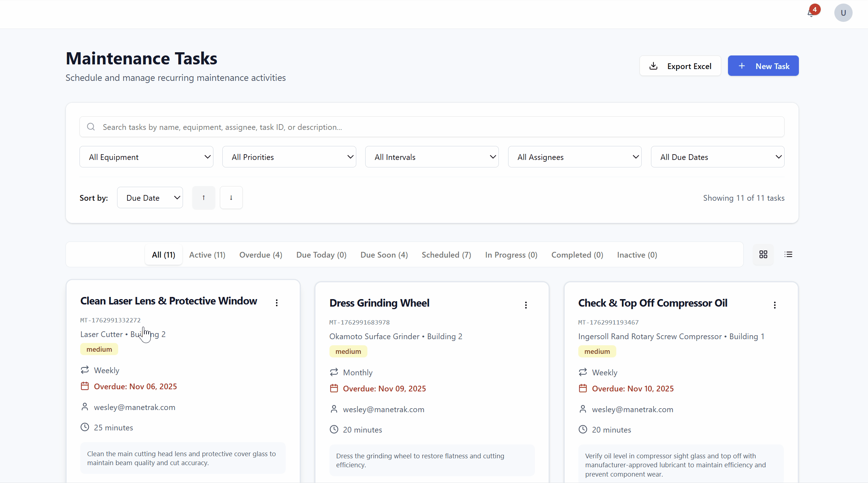The width and height of the screenshot is (868, 483).
Task: Open the options menu on Check & Top Off Compressor Oil card
Action: coord(775,304)
